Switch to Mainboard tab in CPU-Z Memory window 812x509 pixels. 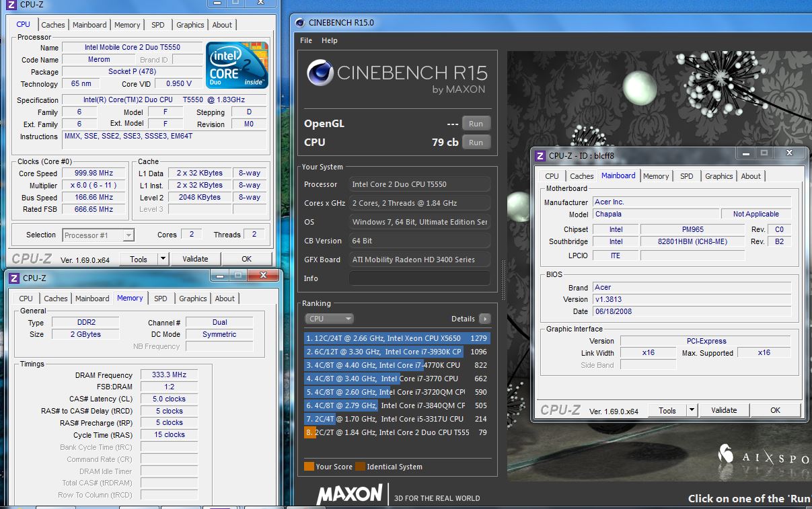pyautogui.click(x=92, y=299)
